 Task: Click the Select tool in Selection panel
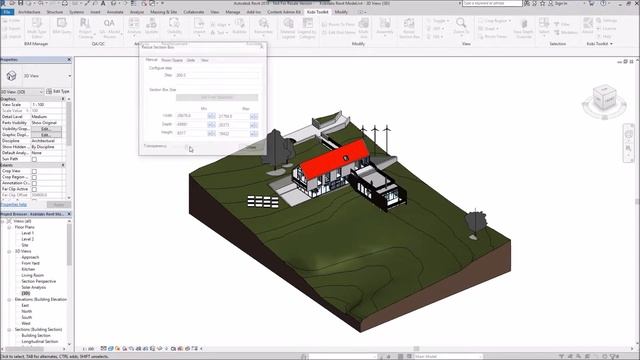544,26
